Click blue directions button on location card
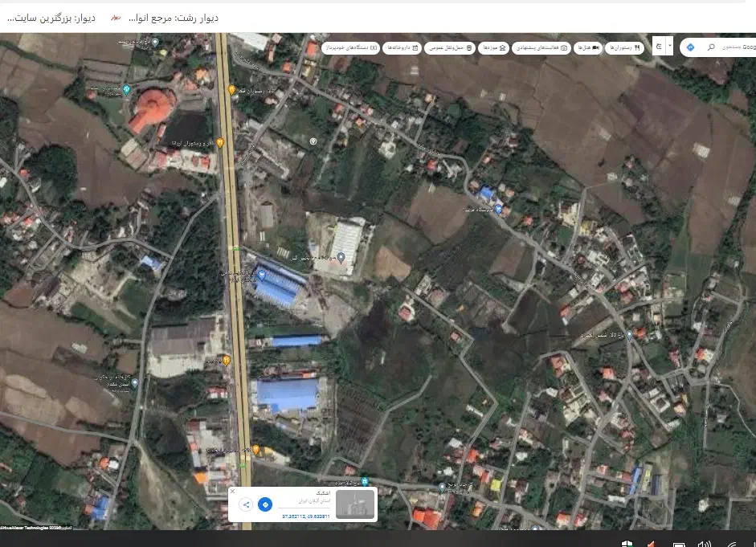This screenshot has width=756, height=547. [x=266, y=504]
